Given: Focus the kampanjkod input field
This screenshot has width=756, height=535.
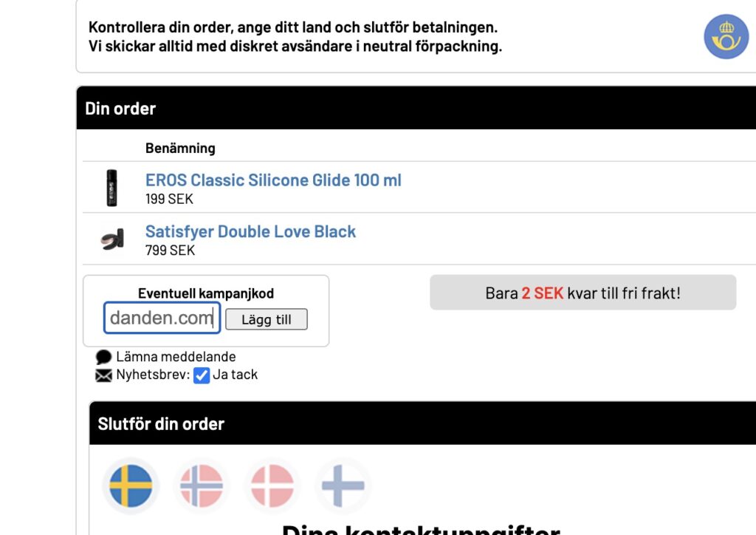Looking at the screenshot, I should click(162, 318).
